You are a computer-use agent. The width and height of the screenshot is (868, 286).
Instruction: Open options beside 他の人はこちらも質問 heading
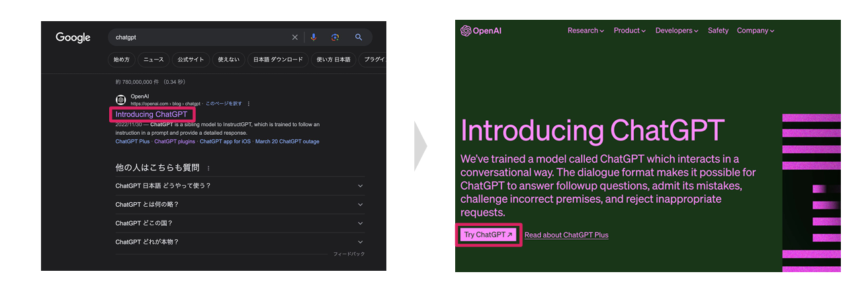(x=208, y=168)
